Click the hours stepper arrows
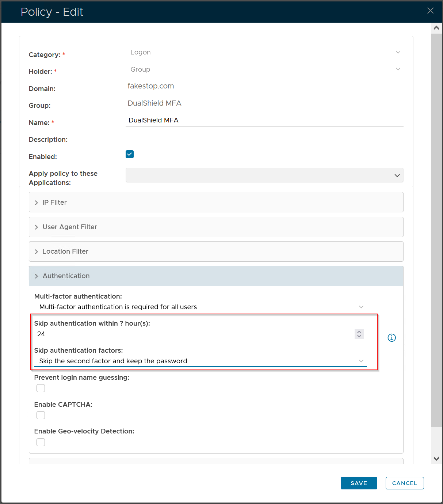Image resolution: width=443 pixels, height=504 pixels. 359,334
